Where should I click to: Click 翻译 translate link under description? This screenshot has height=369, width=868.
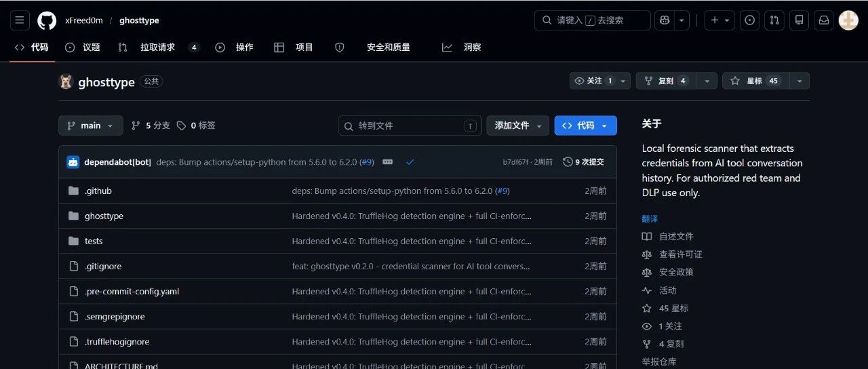pos(650,218)
